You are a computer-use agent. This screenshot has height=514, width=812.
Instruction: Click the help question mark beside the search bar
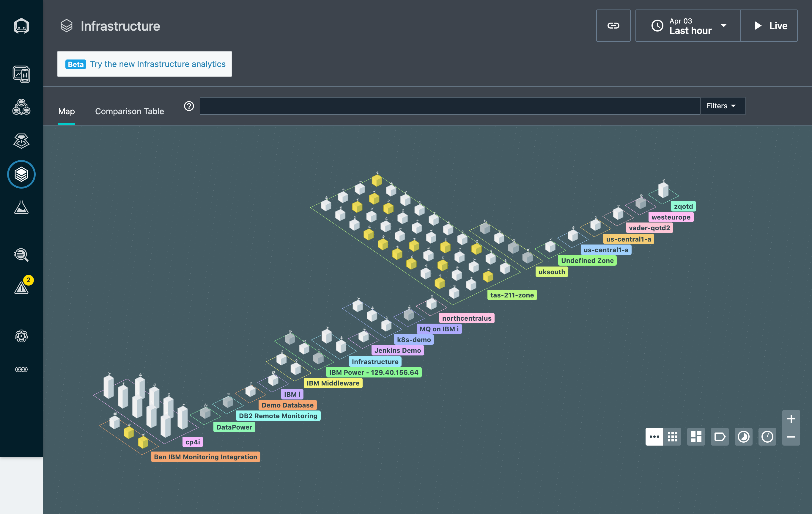pyautogui.click(x=189, y=106)
